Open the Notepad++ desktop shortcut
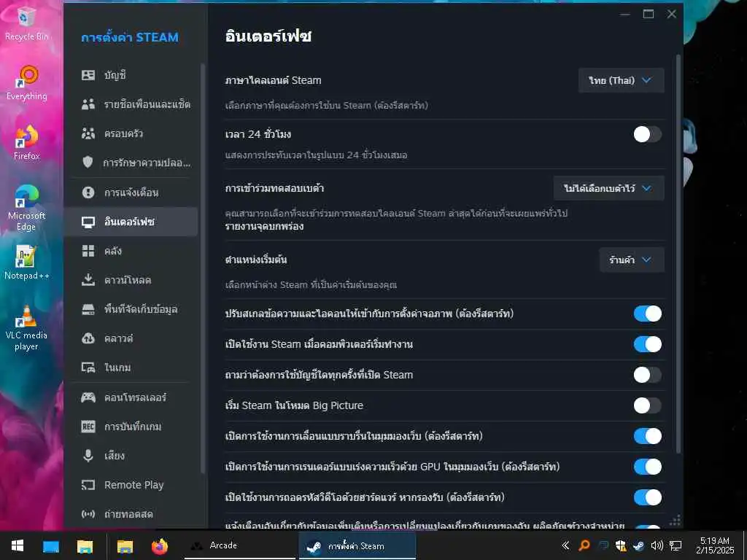The width and height of the screenshot is (747, 560). tap(26, 262)
